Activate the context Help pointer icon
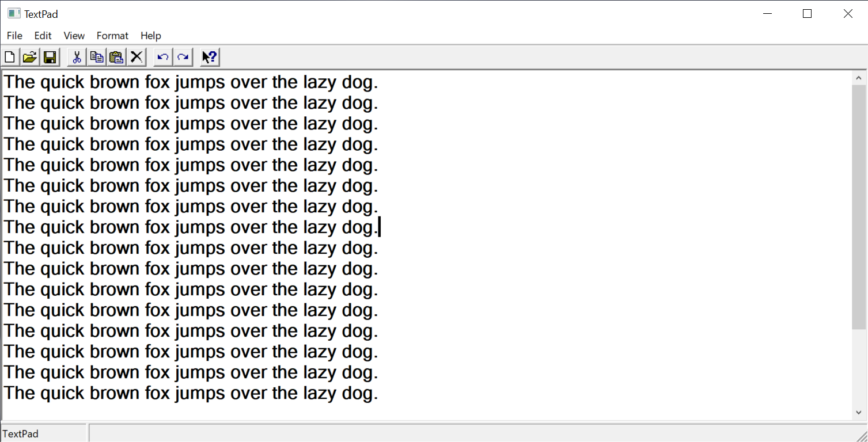This screenshot has width=868, height=442. pyautogui.click(x=210, y=57)
